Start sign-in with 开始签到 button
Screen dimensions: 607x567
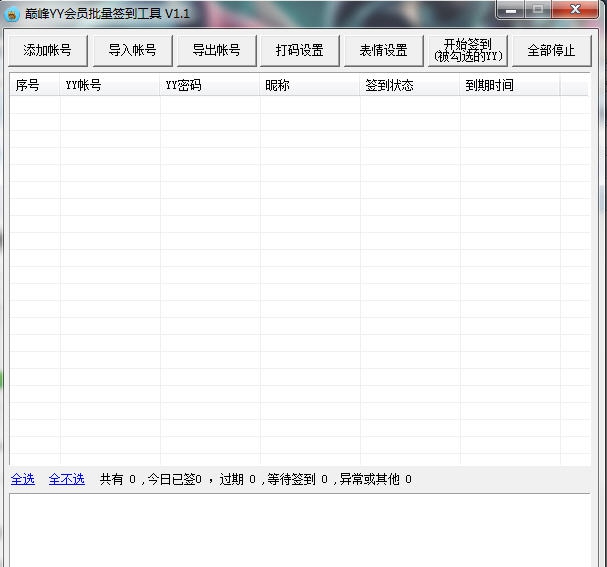point(468,50)
